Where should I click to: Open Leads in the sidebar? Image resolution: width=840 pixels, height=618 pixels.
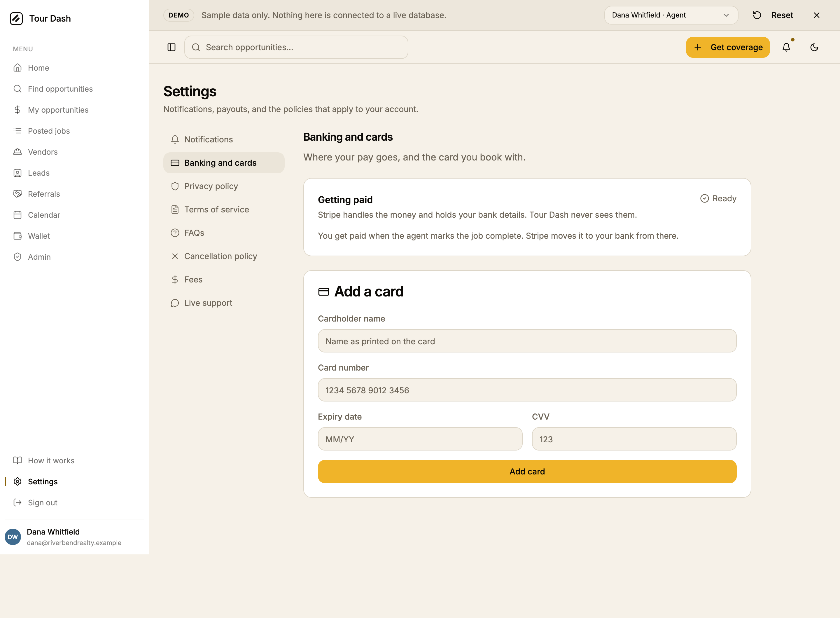coord(74,173)
